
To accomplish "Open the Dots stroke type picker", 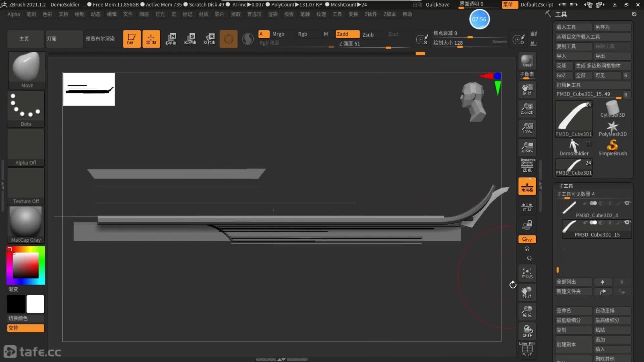I will (26, 109).
